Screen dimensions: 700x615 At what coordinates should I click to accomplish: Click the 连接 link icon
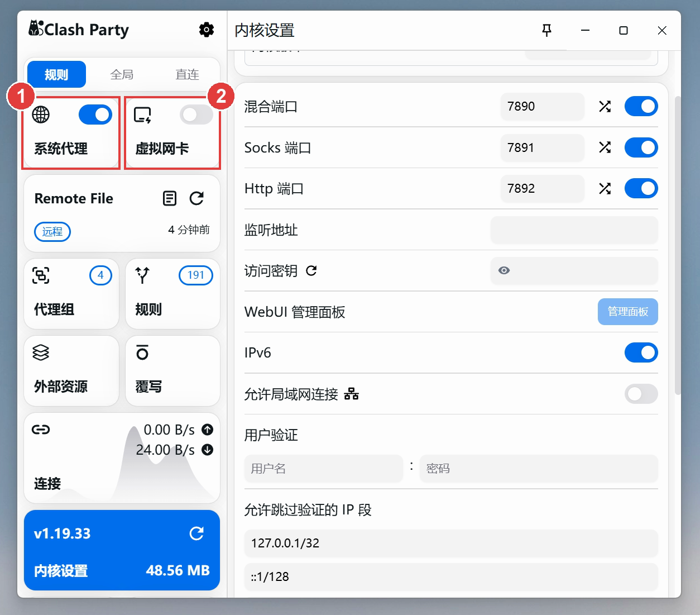(x=41, y=430)
